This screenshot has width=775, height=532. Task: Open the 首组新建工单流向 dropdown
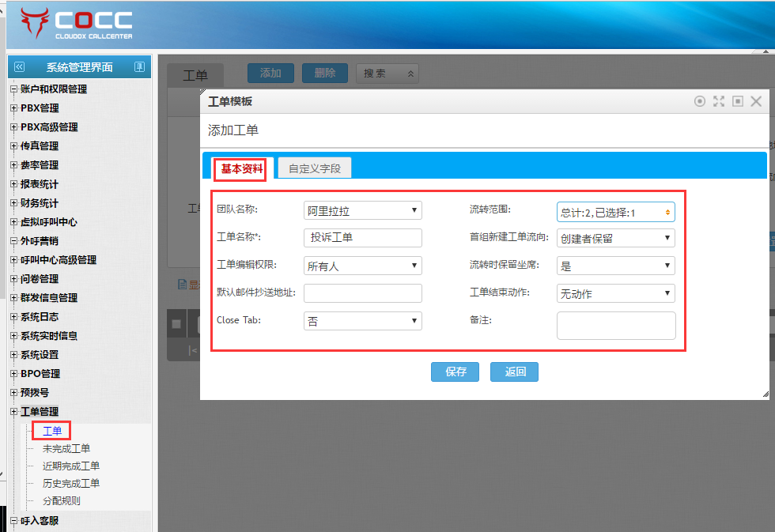click(x=615, y=238)
